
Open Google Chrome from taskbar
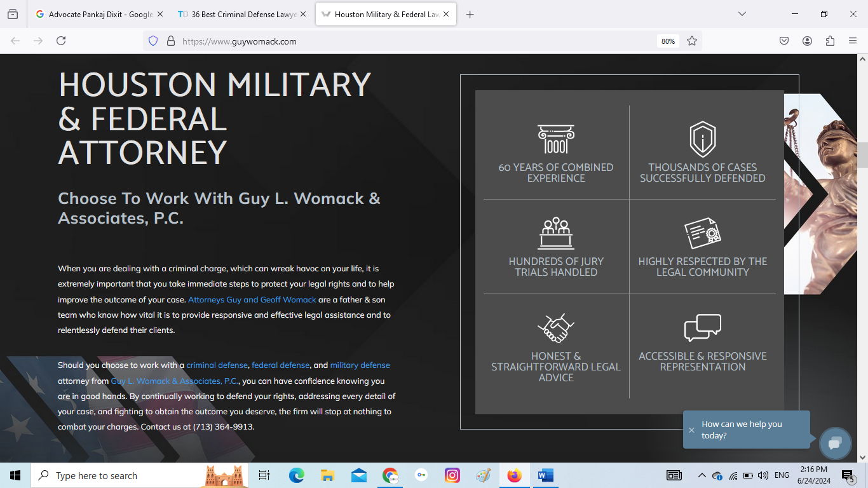coord(390,475)
